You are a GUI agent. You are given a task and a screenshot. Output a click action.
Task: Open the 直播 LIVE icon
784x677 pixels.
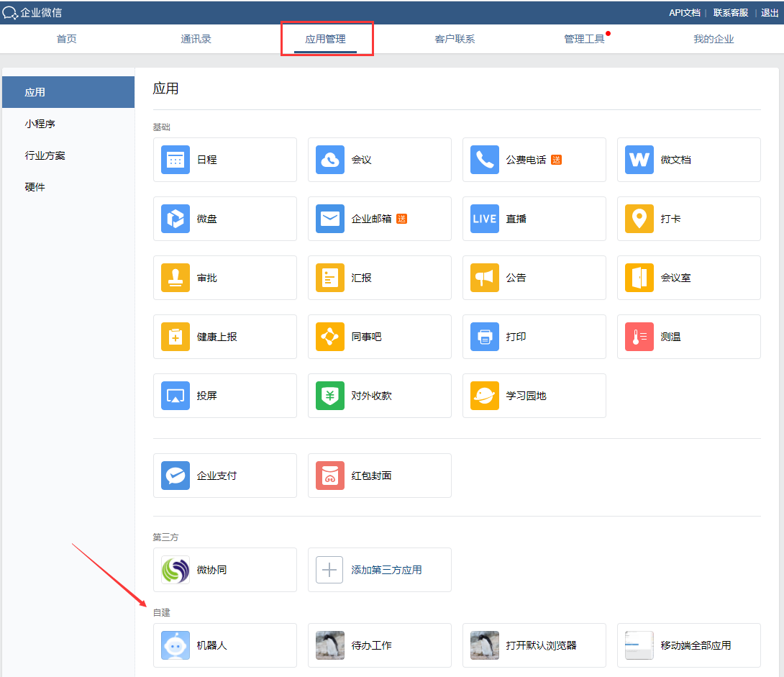[485, 219]
